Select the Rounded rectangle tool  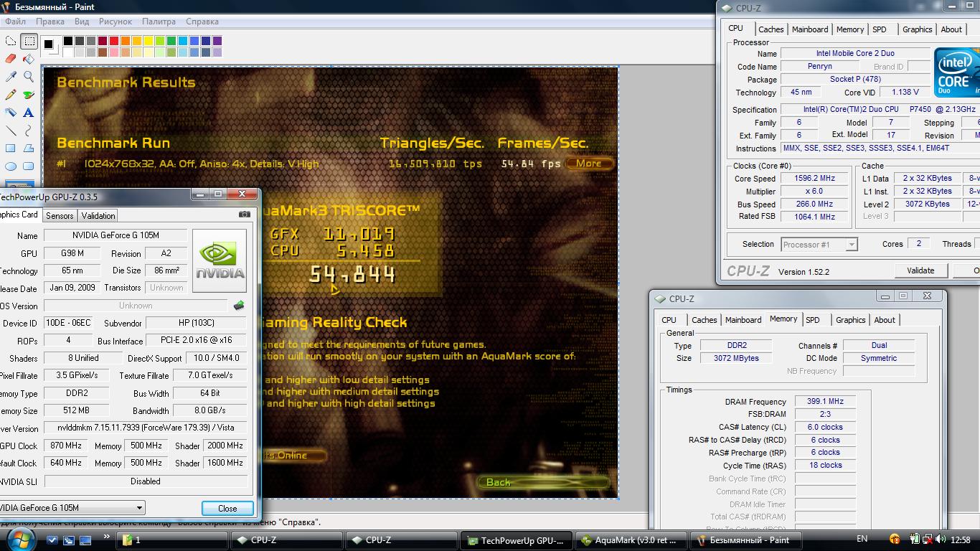click(x=29, y=166)
